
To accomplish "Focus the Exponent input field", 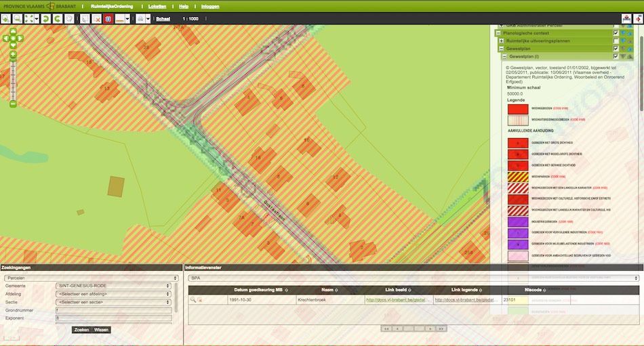I will coord(113,318).
